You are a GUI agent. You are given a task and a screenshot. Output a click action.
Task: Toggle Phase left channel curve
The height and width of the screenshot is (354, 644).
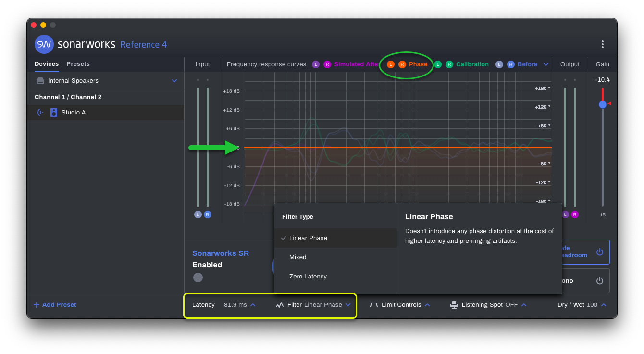tap(391, 64)
